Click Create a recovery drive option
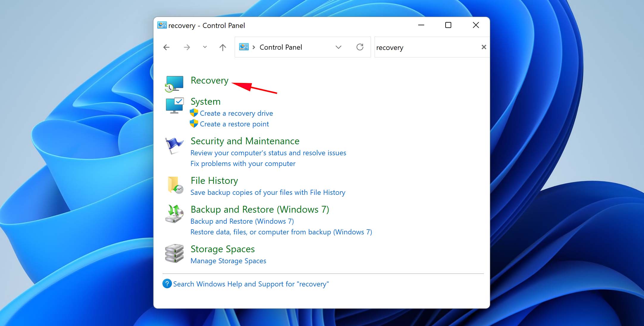This screenshot has width=644, height=326. [236, 113]
